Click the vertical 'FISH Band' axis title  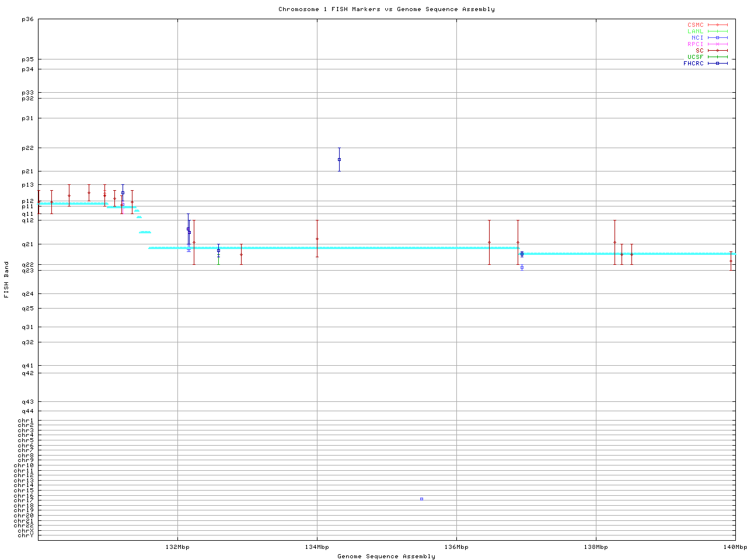[7, 279]
